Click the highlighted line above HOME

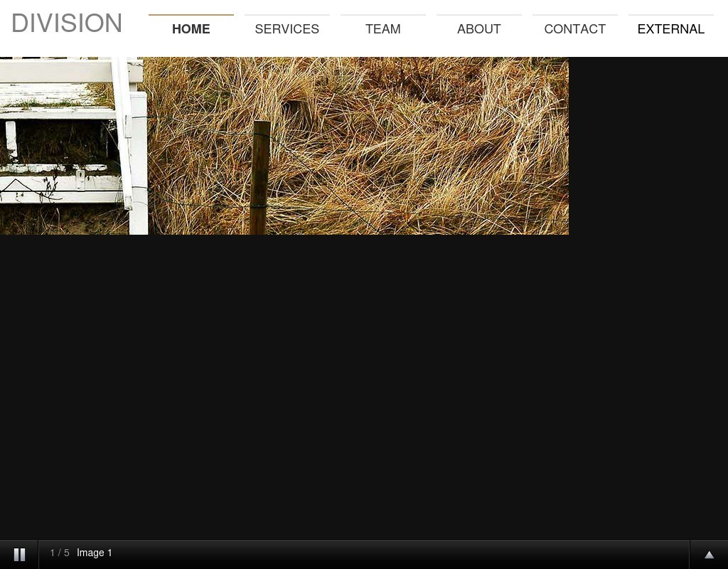191,15
